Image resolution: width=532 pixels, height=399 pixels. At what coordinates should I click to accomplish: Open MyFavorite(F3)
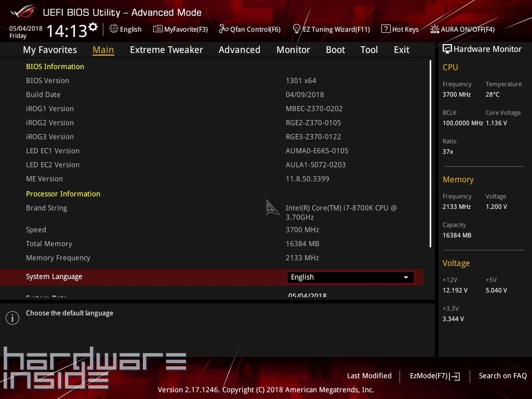point(180,29)
